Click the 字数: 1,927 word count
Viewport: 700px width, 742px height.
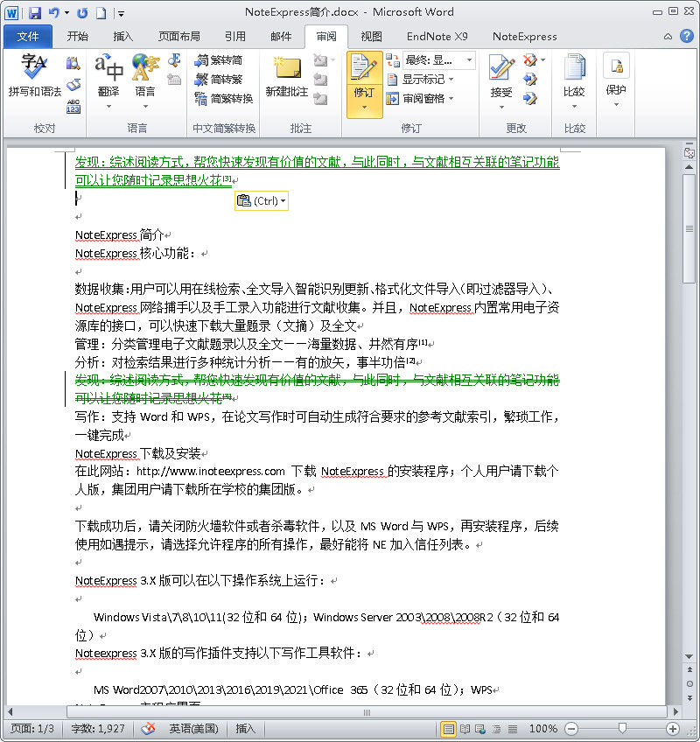(98, 729)
